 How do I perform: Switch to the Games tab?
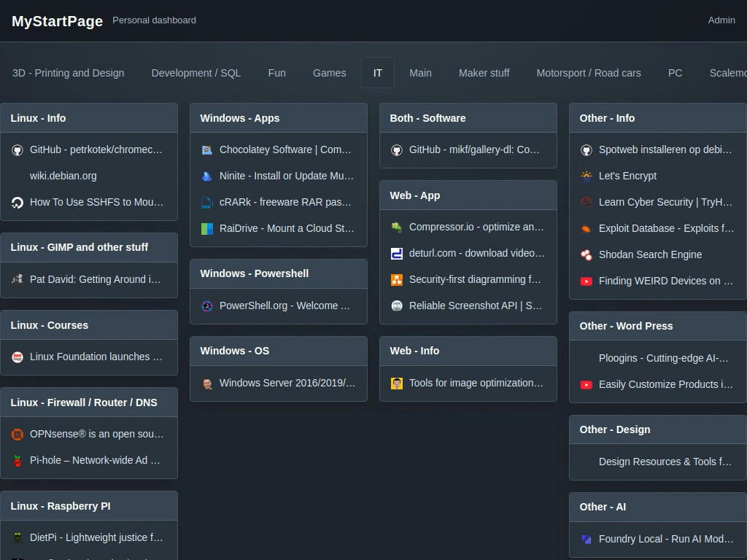[329, 73]
